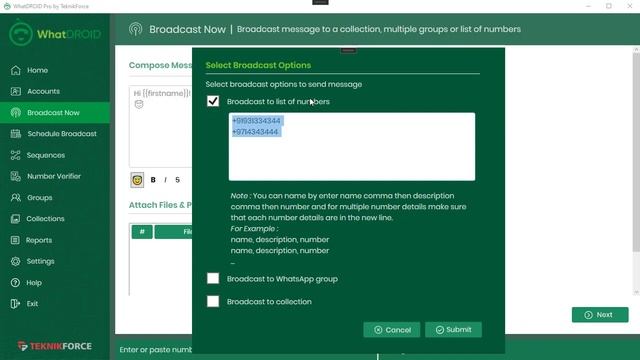Click the Number Verifier icon
Image resolution: width=640 pixels, height=360 pixels.
(x=16, y=176)
